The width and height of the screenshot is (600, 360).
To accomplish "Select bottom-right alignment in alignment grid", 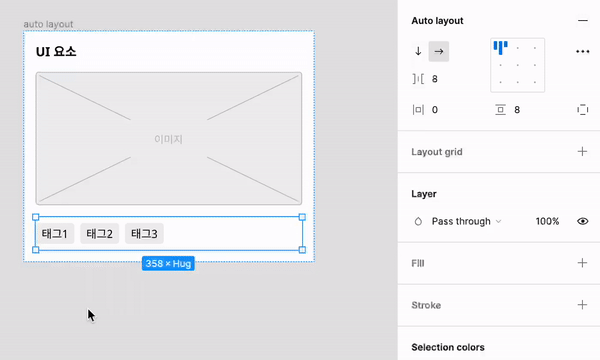I will click(x=535, y=82).
